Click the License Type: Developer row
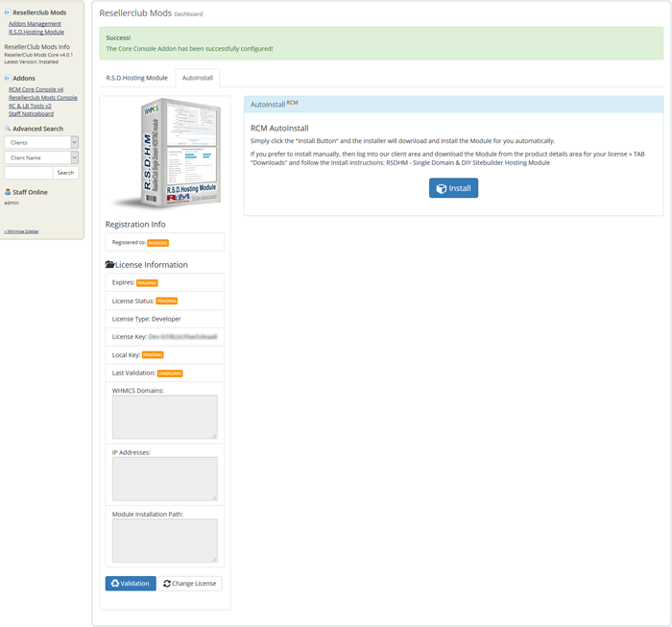Image resolution: width=672 pixels, height=627 pixels. [164, 319]
